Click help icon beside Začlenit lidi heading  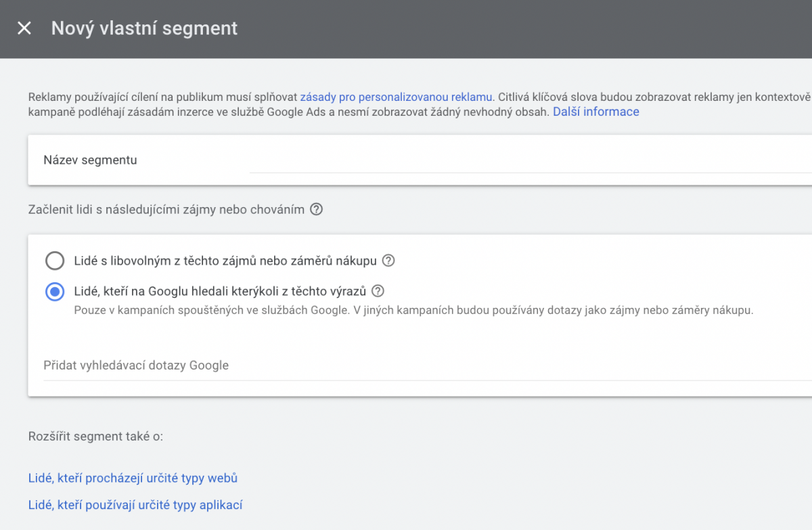316,210
